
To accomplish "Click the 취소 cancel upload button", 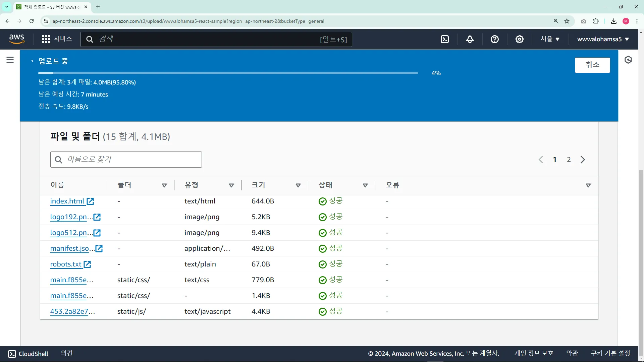I will [x=592, y=65].
